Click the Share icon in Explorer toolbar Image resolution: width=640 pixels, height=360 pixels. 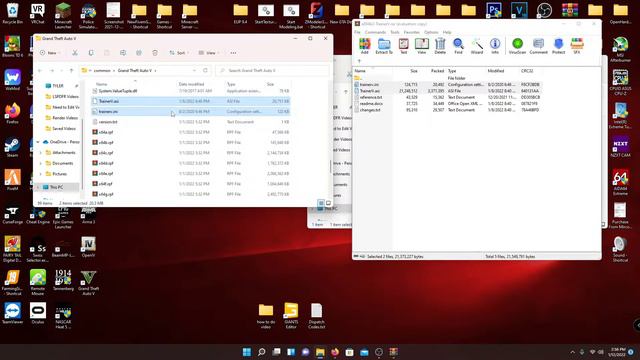coord(139,53)
